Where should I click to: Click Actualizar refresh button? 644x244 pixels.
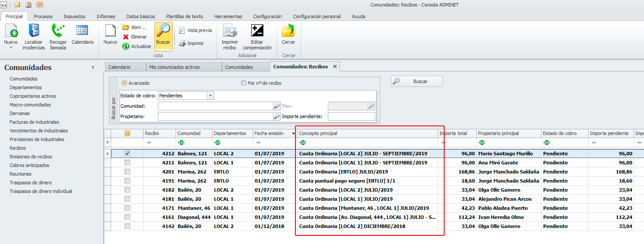(137, 46)
